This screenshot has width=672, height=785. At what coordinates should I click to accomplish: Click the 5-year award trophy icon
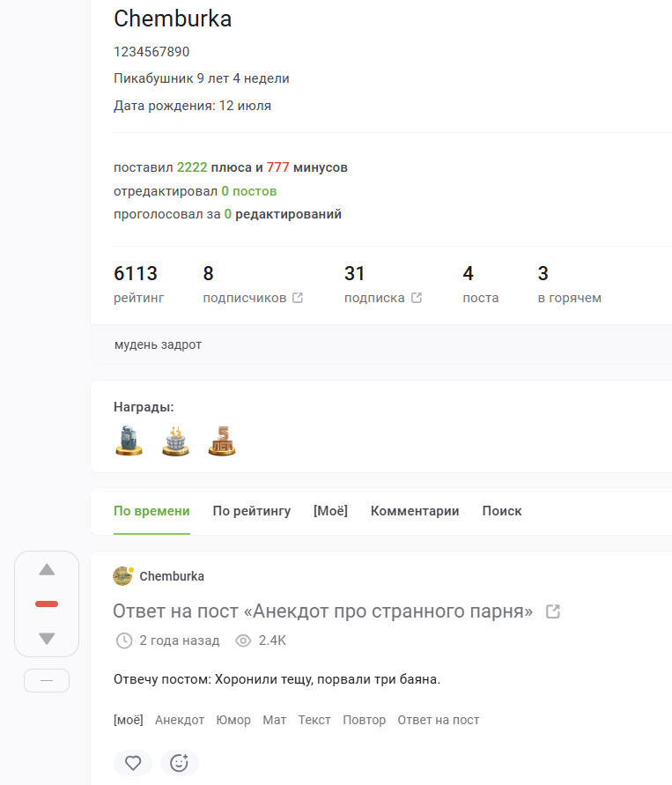(223, 441)
